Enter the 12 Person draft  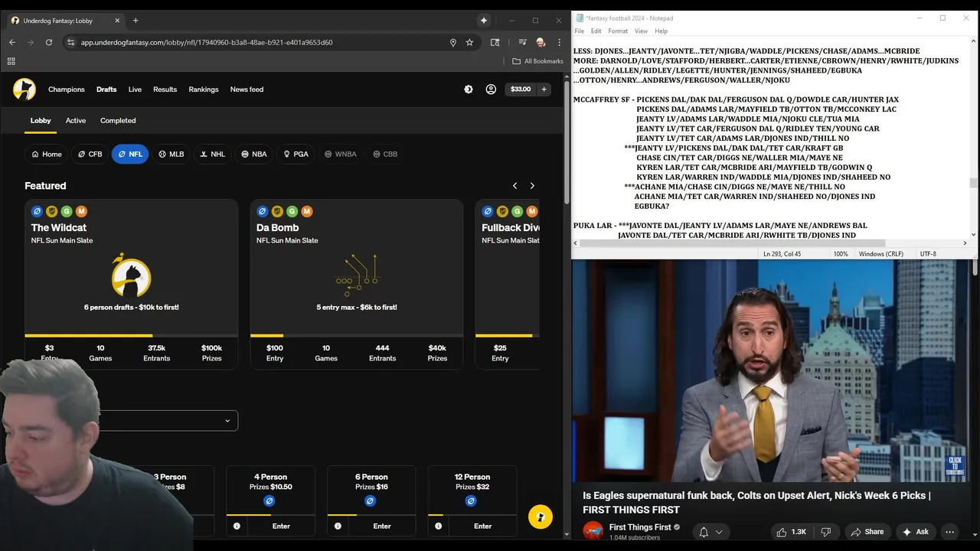[482, 526]
